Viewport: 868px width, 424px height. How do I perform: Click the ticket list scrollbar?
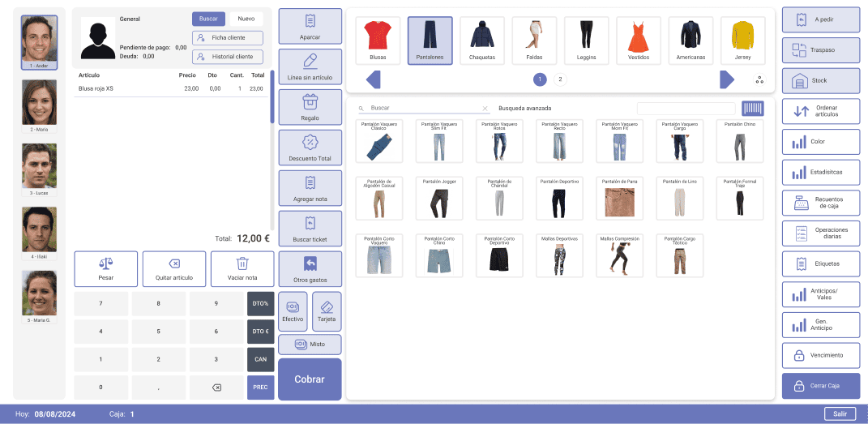coord(272,96)
